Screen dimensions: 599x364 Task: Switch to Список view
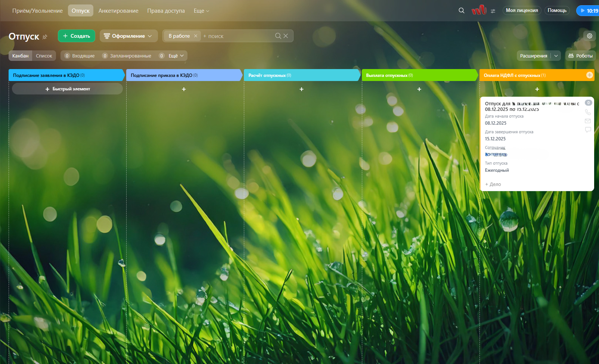coord(44,56)
